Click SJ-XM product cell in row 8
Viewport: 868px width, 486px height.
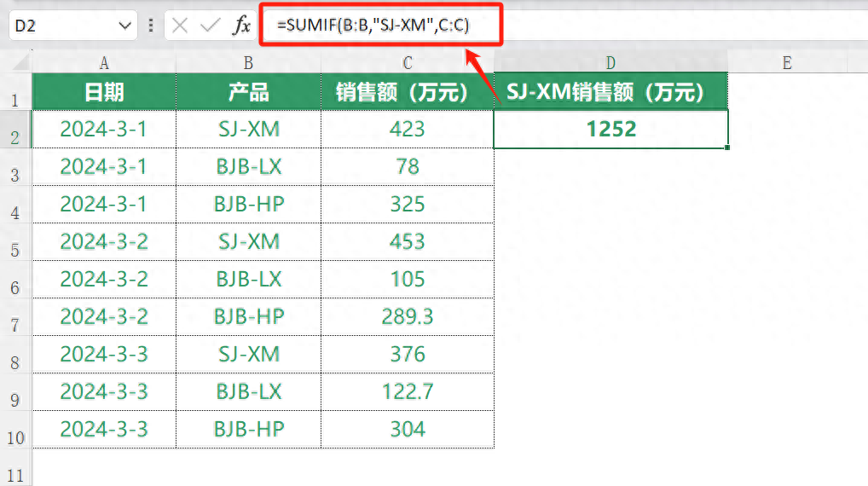[x=249, y=355]
